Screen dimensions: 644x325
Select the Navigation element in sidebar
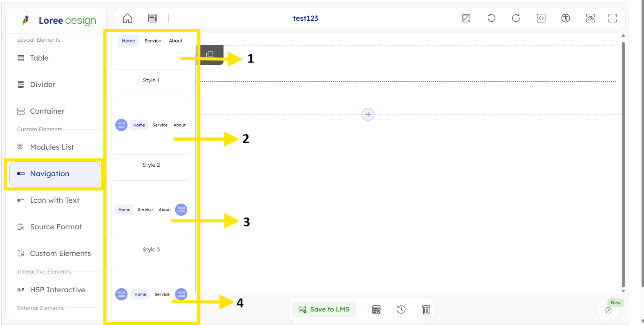pos(55,174)
